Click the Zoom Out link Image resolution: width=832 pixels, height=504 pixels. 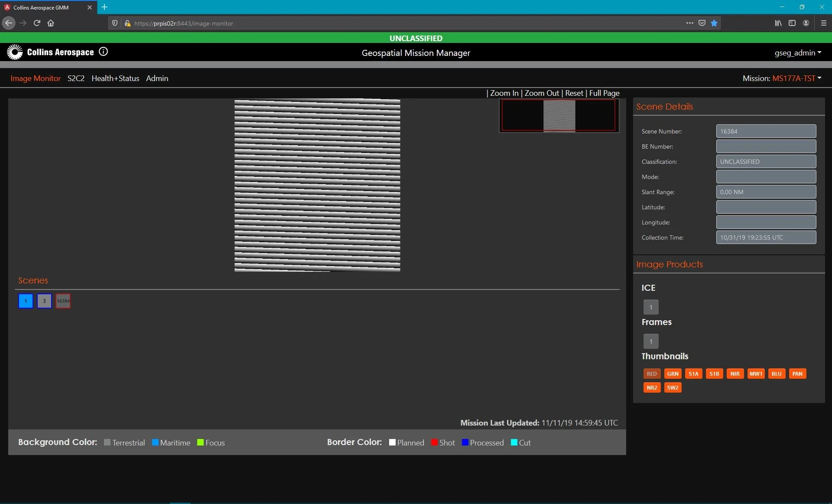point(542,93)
